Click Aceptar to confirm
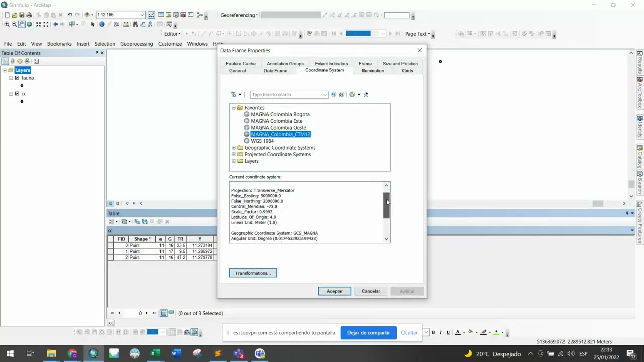This screenshot has height=362, width=644. tap(335, 291)
